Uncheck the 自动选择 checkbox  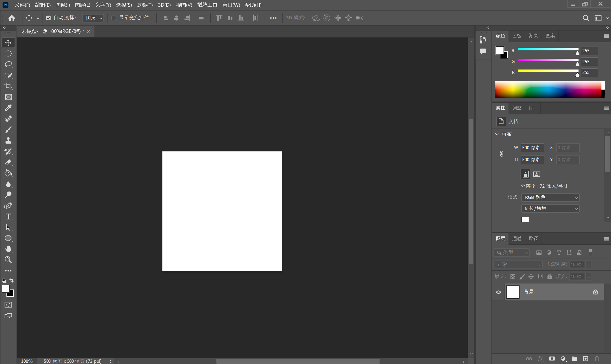click(48, 18)
